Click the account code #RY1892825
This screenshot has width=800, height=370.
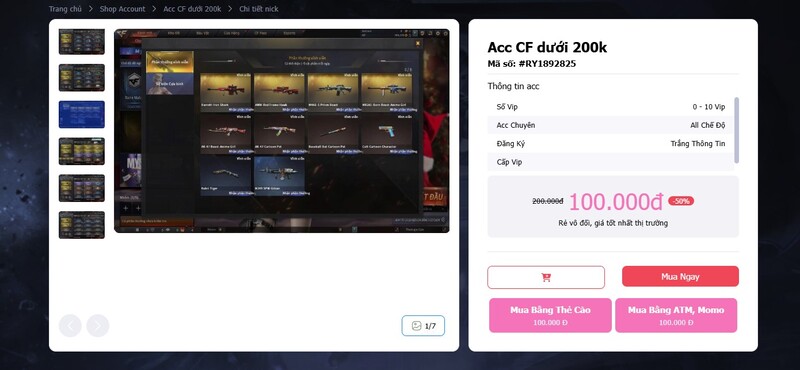(547, 64)
